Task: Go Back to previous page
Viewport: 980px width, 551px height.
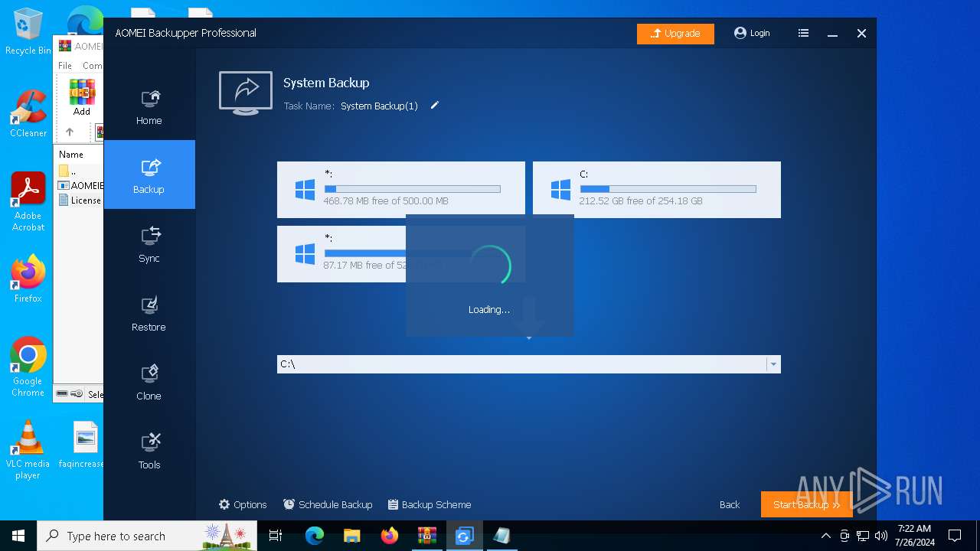Action: pos(730,504)
